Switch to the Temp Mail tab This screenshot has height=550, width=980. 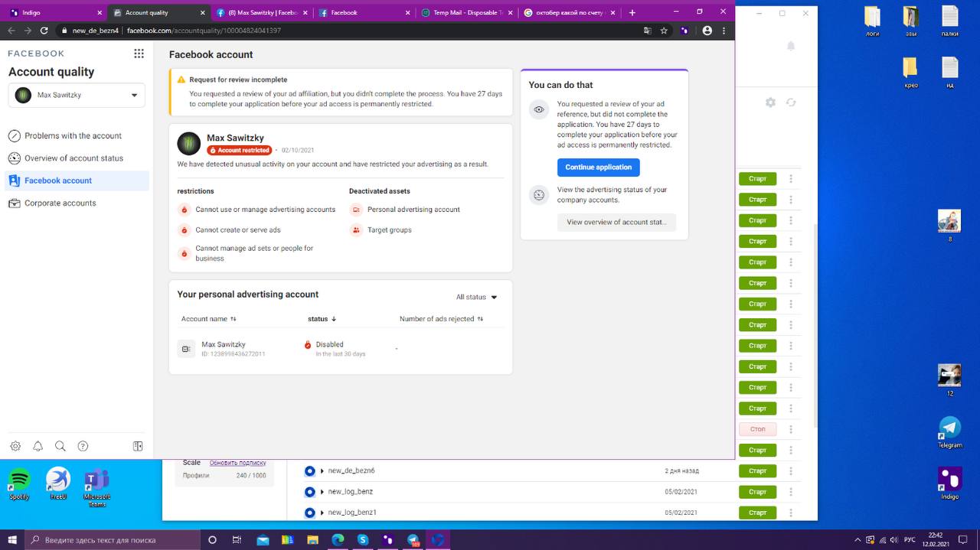click(x=467, y=12)
